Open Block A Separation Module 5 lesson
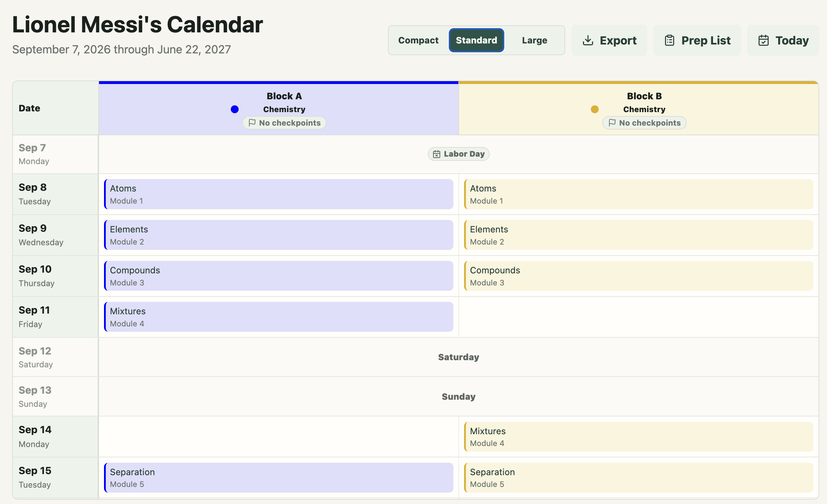 [279, 478]
